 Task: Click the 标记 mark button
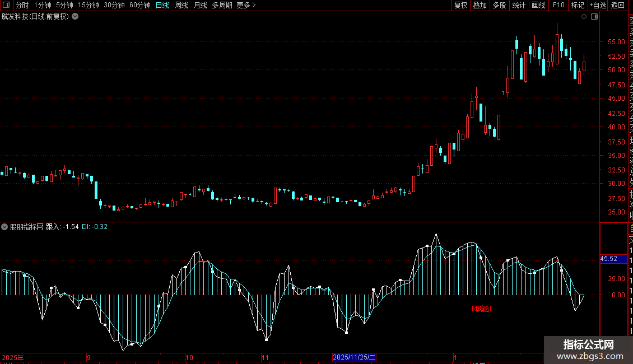tap(578, 5)
